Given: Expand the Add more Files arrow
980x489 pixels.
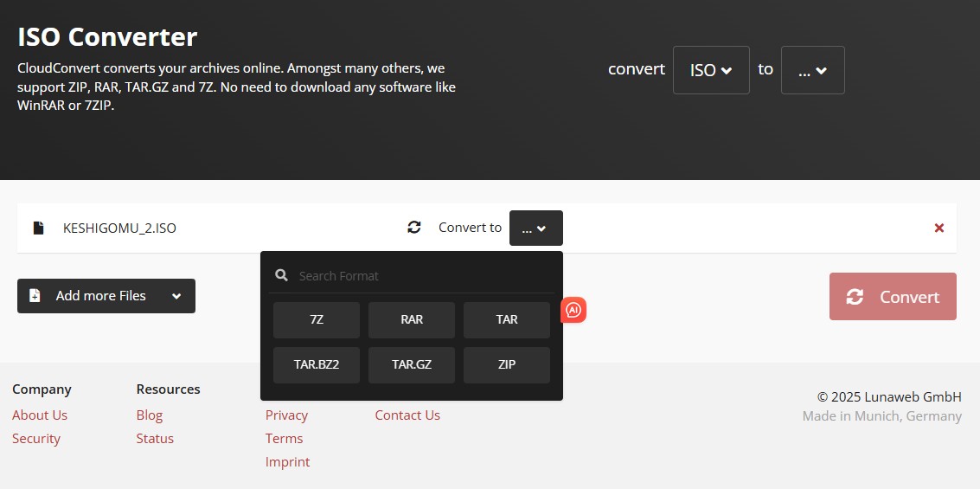Looking at the screenshot, I should pos(176,296).
